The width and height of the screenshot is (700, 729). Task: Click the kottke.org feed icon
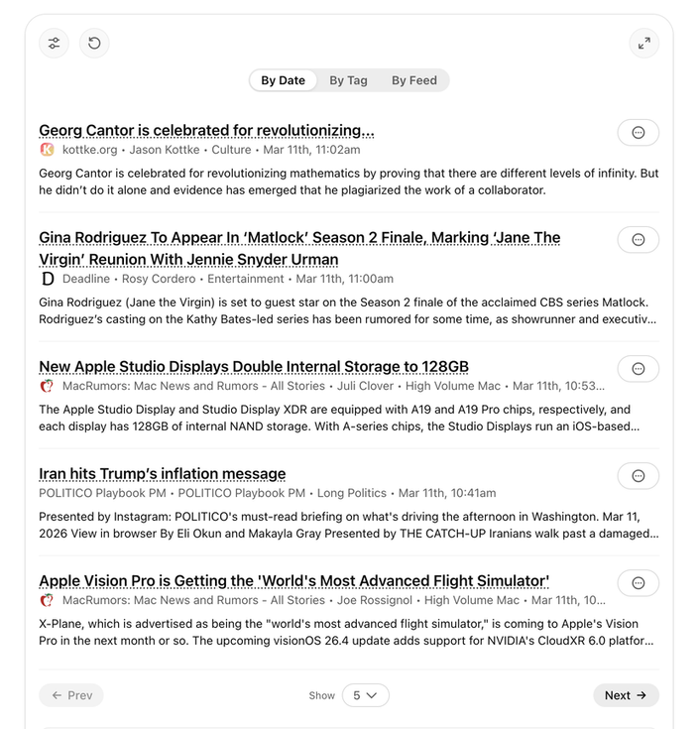pos(47,150)
